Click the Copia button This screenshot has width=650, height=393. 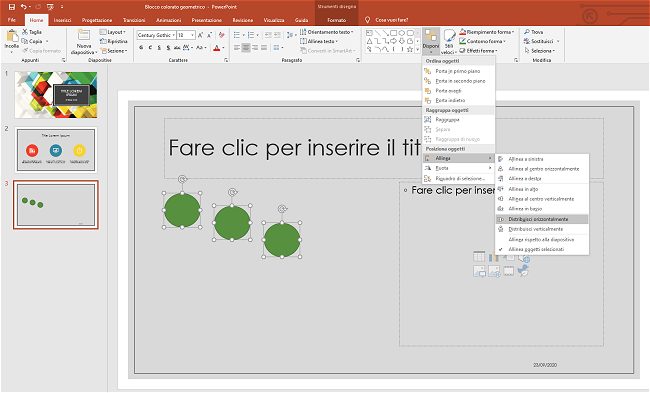pyautogui.click(x=32, y=41)
